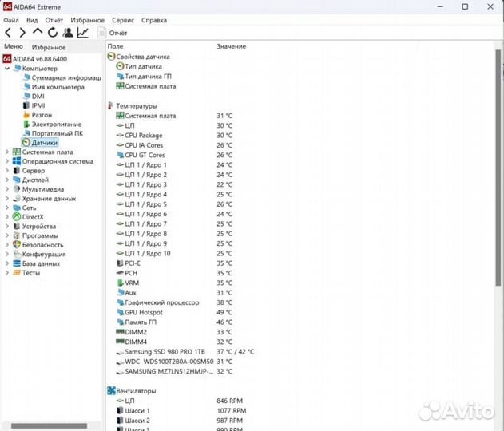Click the Датчики sensor gauge icon

[x=26, y=143]
